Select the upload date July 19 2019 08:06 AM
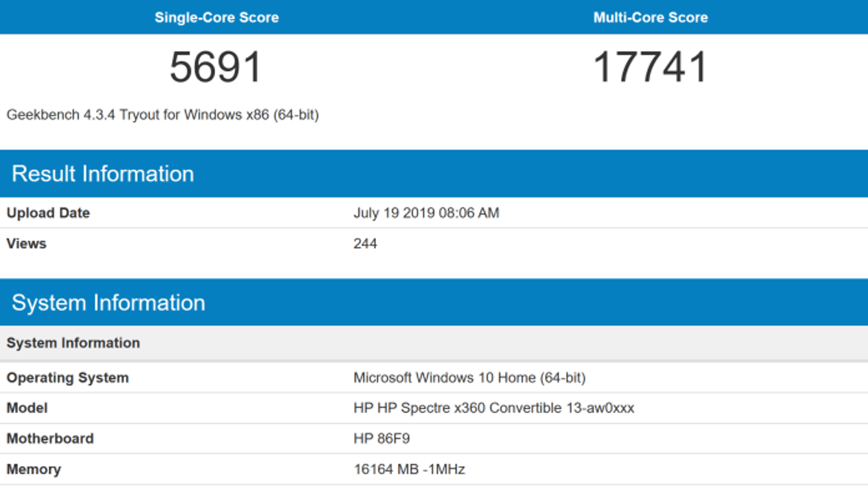868x488 pixels. (x=426, y=213)
